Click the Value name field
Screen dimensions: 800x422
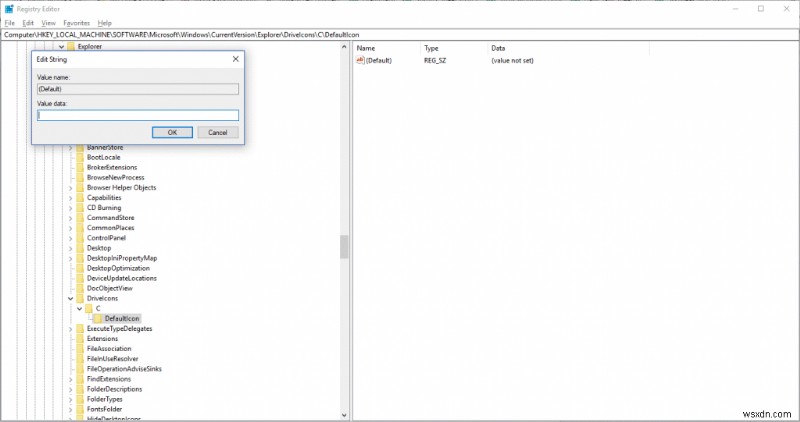click(138, 89)
